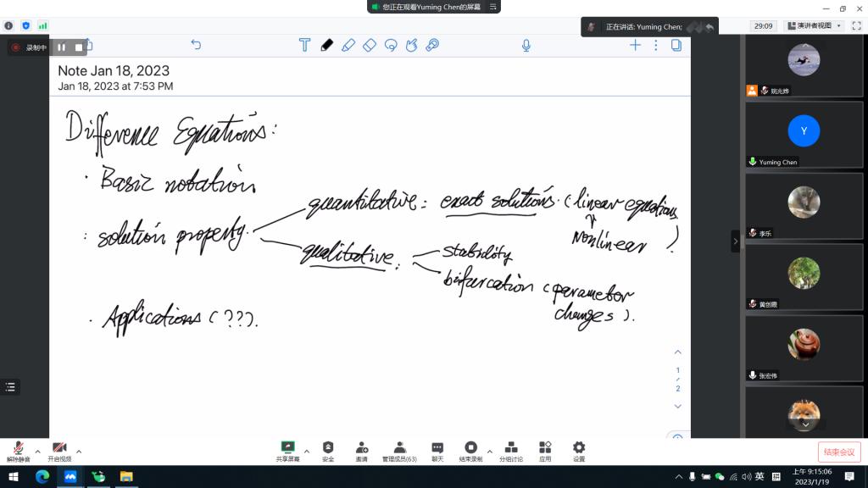Click the down arrow to next note page
The height and width of the screenshot is (488, 868).
pos(677,407)
